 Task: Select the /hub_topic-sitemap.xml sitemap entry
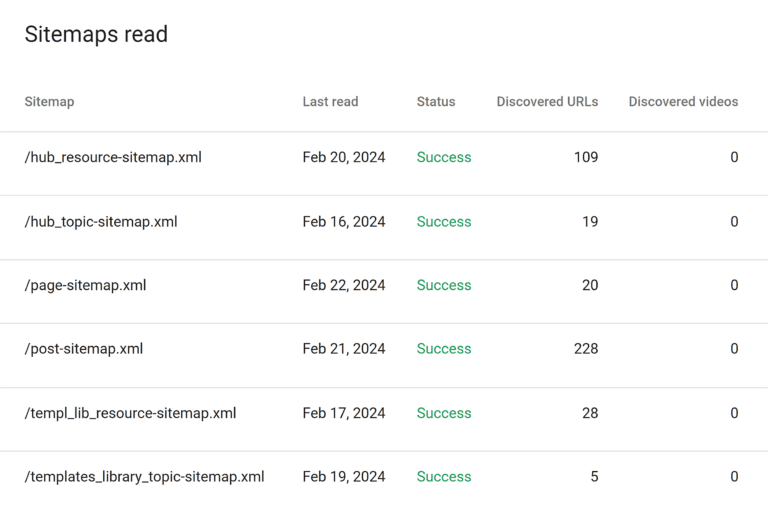(101, 221)
